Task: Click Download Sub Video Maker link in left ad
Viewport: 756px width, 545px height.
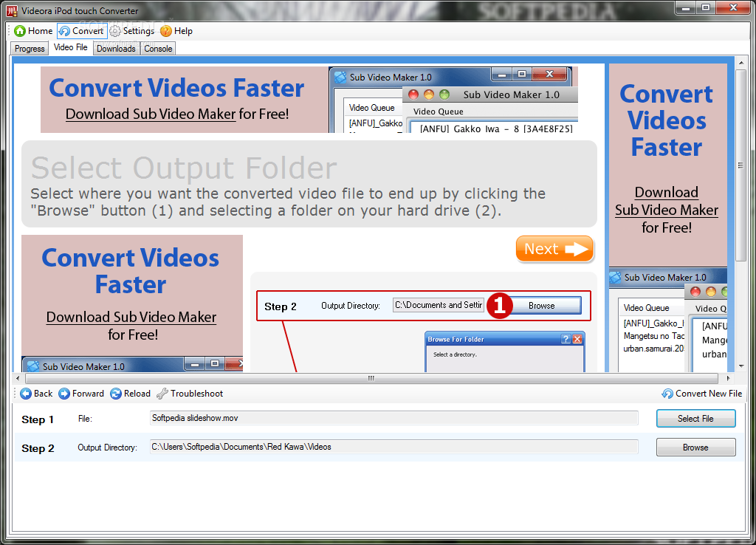Action: pos(131,317)
